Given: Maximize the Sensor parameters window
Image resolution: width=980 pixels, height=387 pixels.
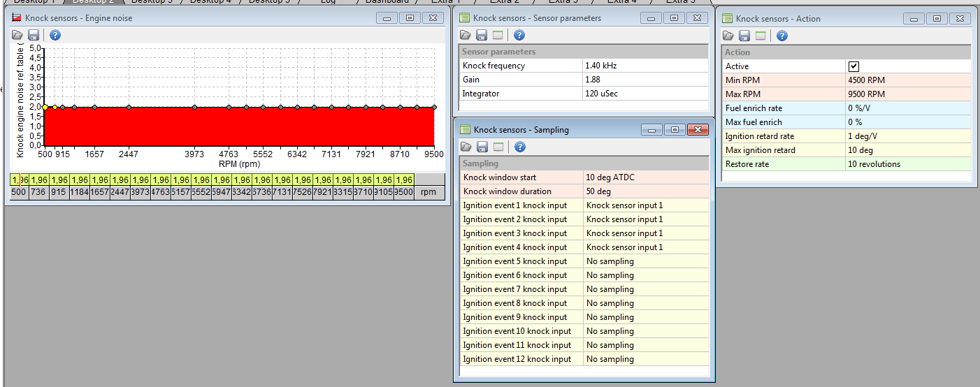Looking at the screenshot, I should 674,18.
